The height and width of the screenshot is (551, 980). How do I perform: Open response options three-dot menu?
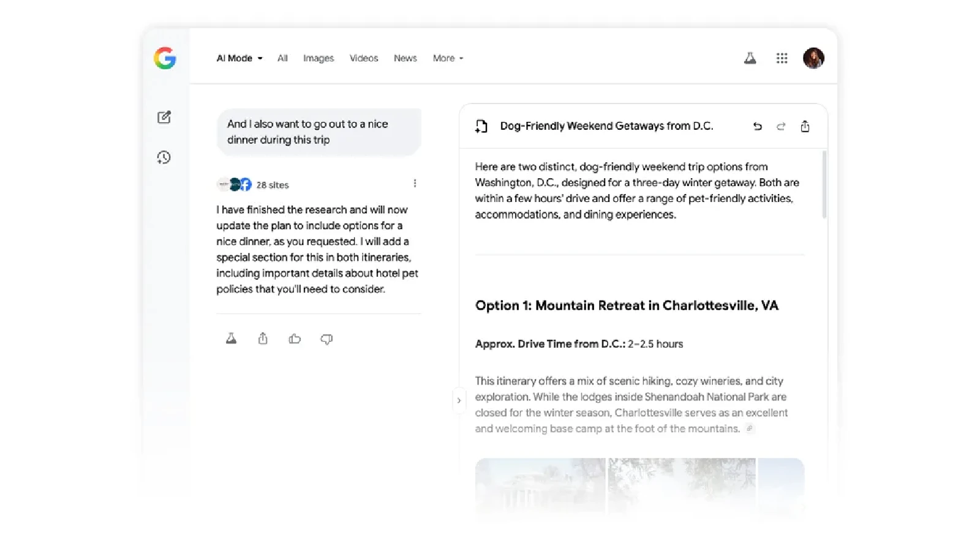pyautogui.click(x=415, y=184)
